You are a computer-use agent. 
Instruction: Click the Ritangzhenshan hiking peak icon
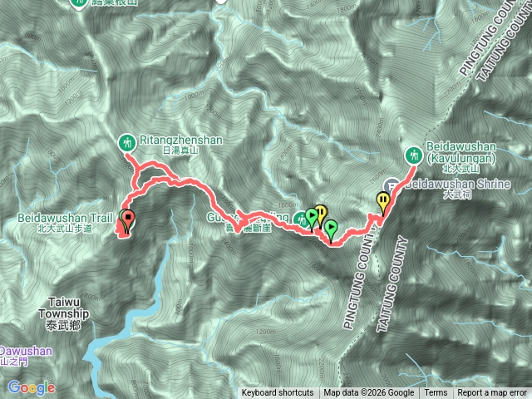click(127, 144)
